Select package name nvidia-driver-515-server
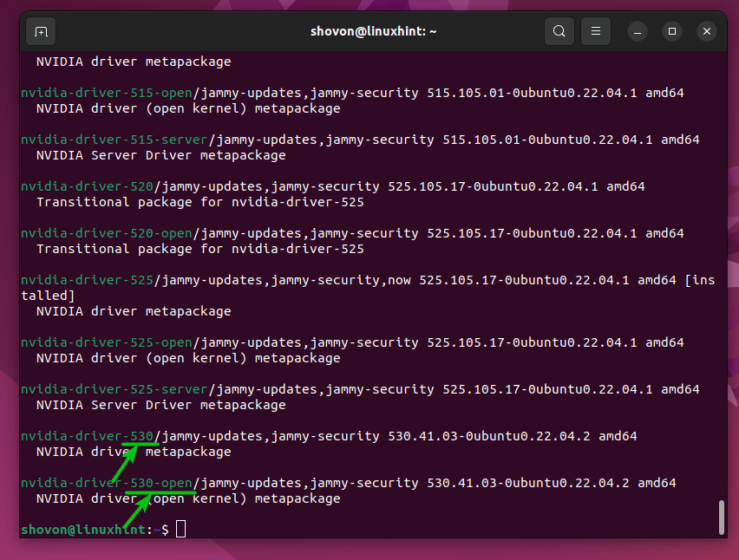The width and height of the screenshot is (739, 560). coord(114,140)
